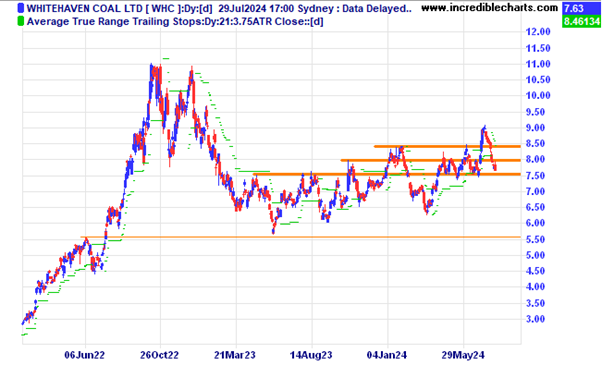
Task: Click the 6.50 price axis label
Action: pyautogui.click(x=535, y=207)
